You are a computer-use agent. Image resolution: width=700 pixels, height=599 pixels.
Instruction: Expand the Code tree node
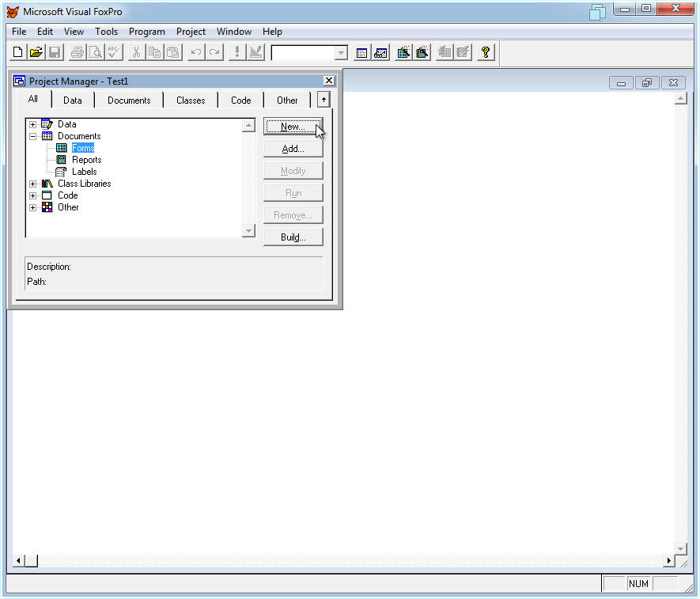coord(32,195)
